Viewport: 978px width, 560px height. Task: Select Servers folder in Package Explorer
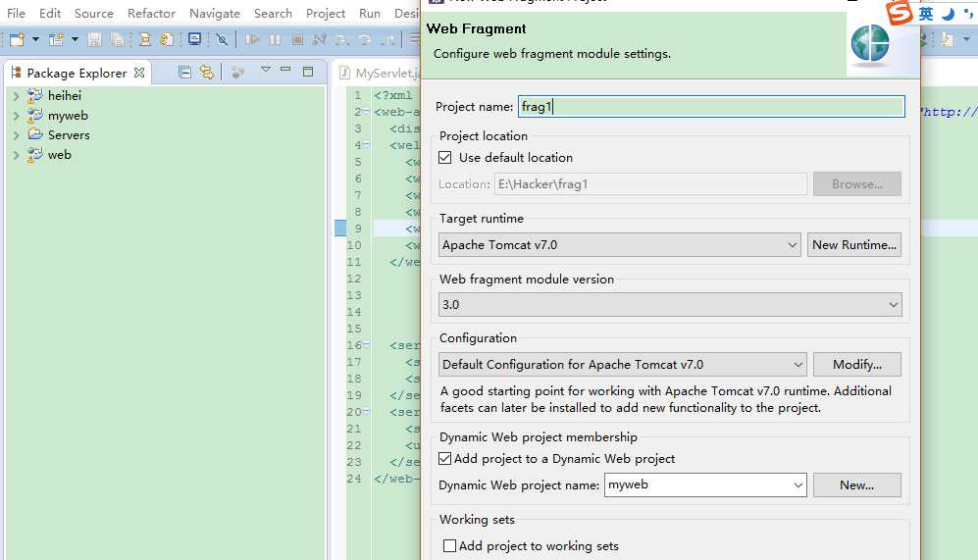[69, 134]
